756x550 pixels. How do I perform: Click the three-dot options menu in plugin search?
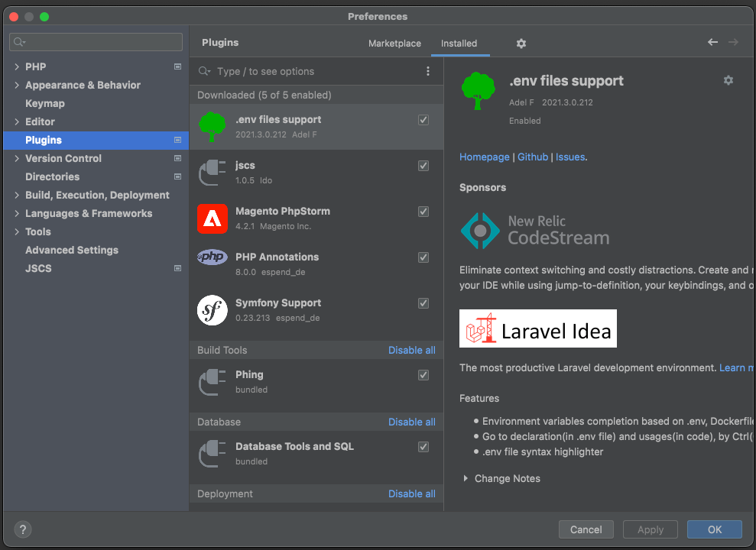tap(428, 71)
